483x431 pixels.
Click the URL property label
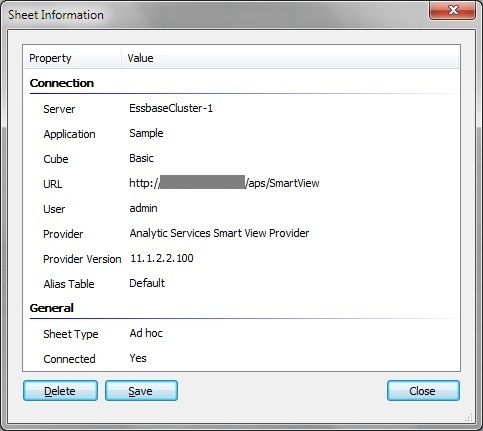pos(53,184)
